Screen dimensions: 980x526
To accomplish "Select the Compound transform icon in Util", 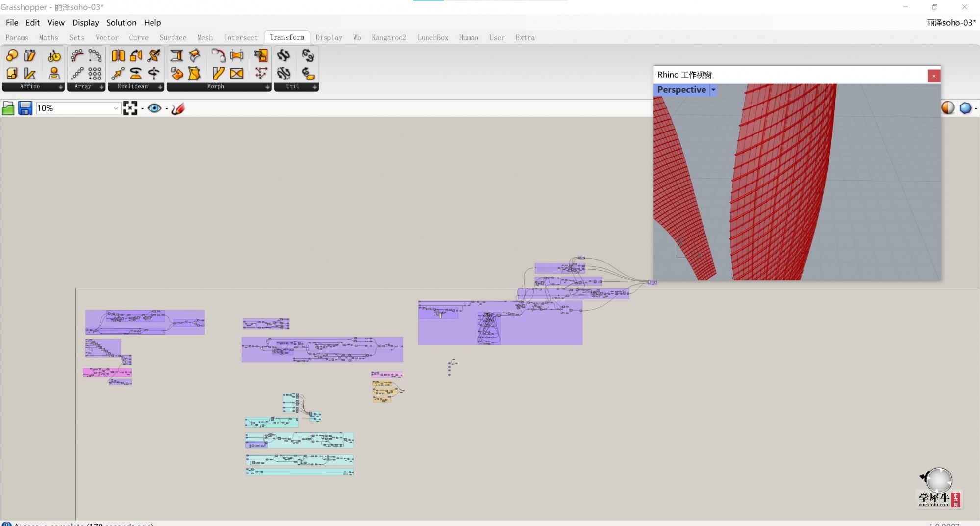I will coord(283,55).
